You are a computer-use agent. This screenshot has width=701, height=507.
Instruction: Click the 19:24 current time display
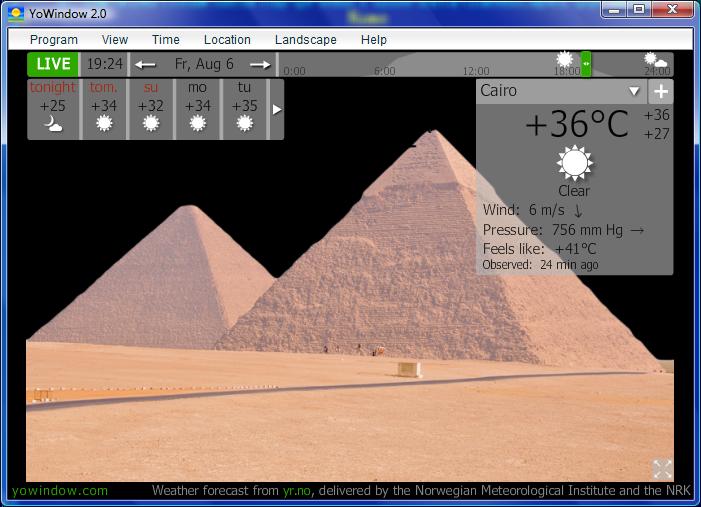(x=104, y=65)
